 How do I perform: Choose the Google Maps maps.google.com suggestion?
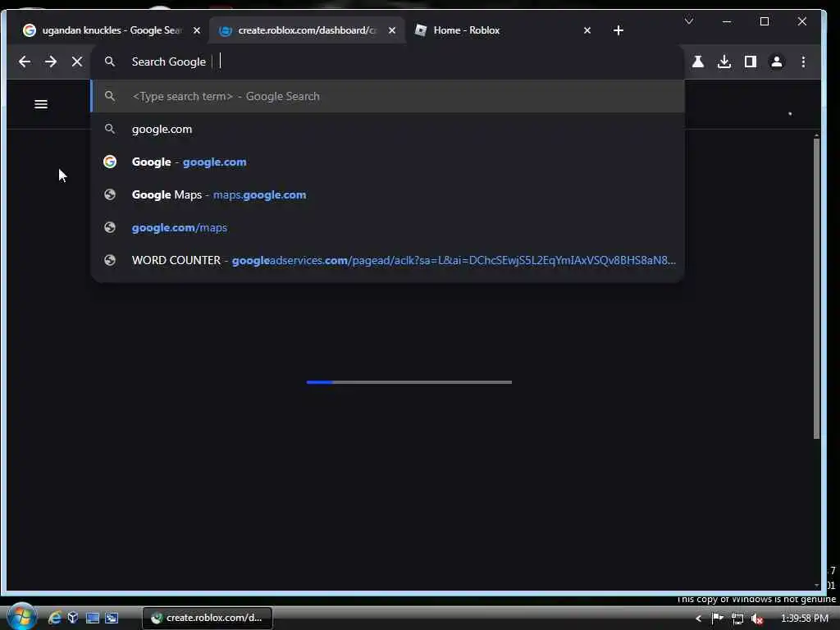[388, 194]
